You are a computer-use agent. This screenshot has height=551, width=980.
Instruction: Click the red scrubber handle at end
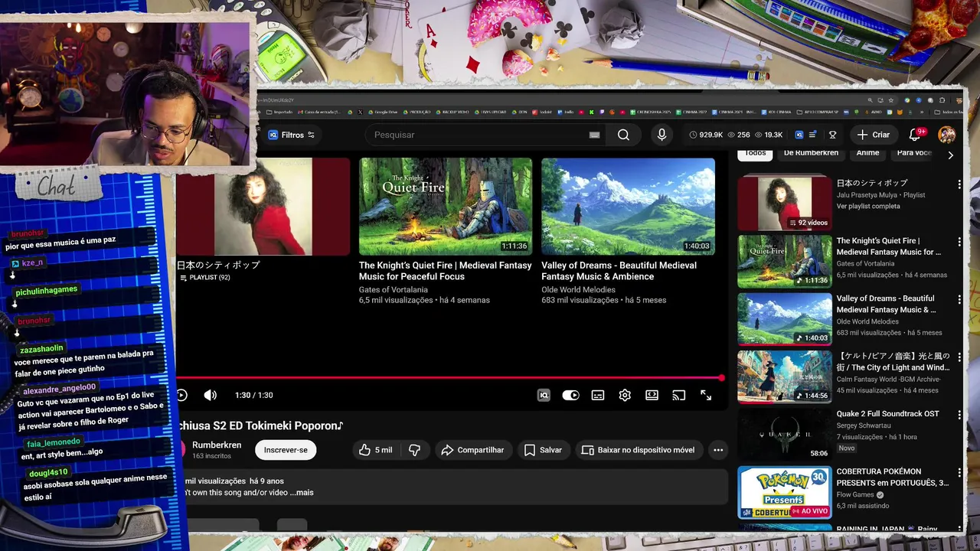(721, 378)
